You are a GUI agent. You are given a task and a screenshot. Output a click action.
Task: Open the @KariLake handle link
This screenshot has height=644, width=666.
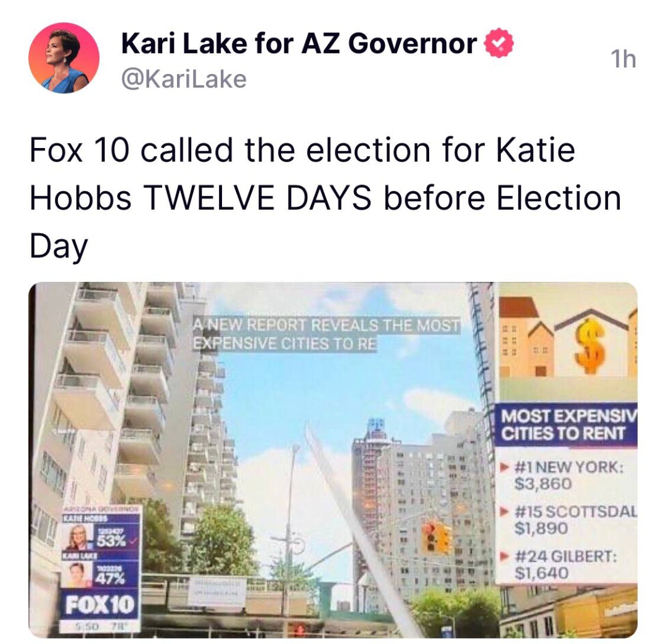click(x=184, y=80)
